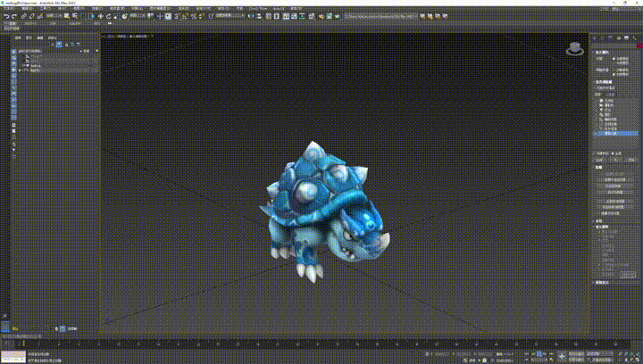Activate the Select and Rotate tool
Viewport: 643px width, 364px height.
108,16
